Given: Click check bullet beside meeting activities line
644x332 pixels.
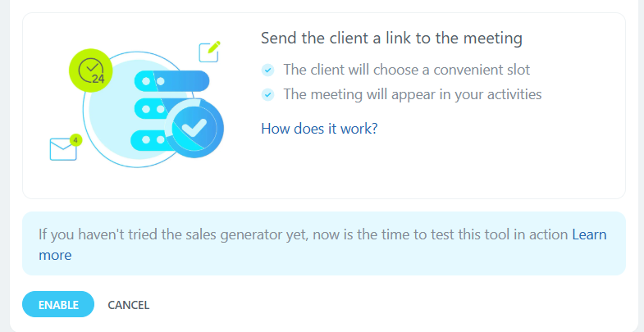Looking at the screenshot, I should pos(267,95).
